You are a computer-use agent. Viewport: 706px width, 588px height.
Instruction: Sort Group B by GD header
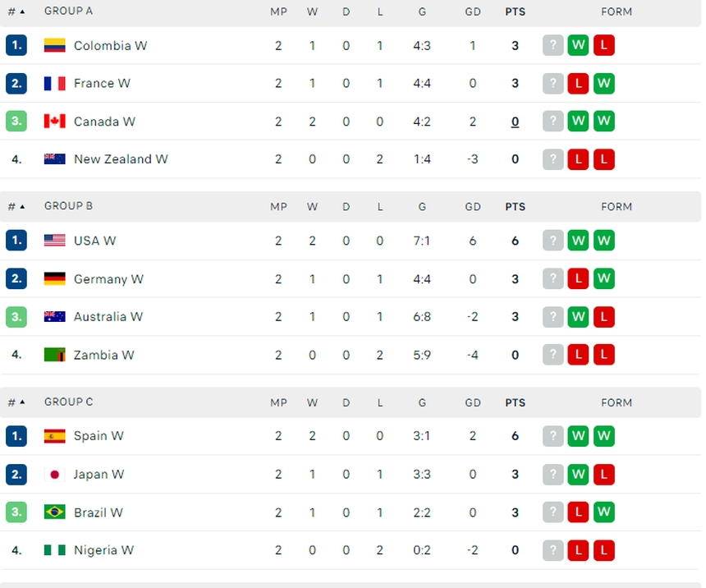click(x=473, y=207)
